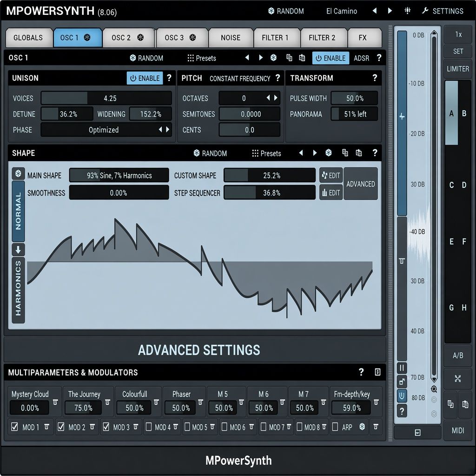Click the meter pause icon
476x476 pixels.
402,368
